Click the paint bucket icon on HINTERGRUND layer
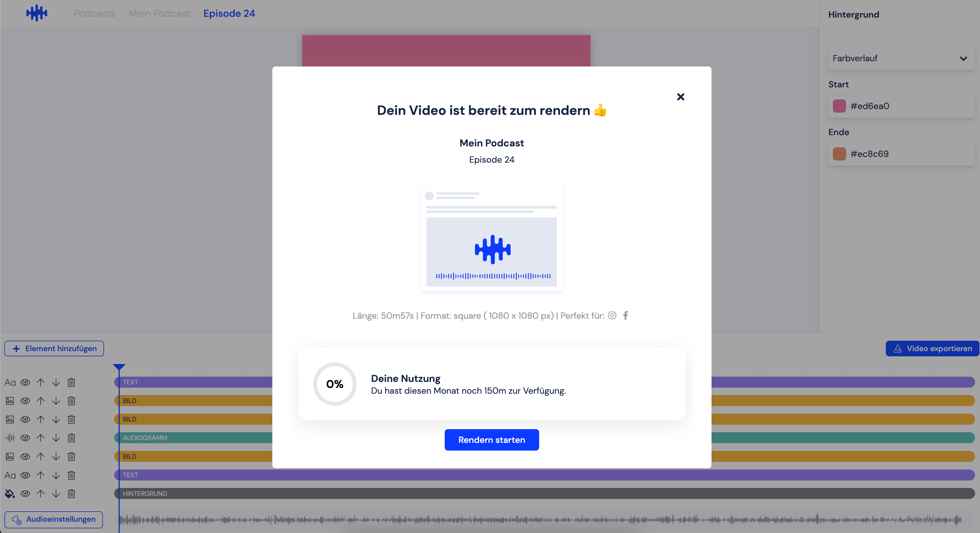 click(10, 493)
